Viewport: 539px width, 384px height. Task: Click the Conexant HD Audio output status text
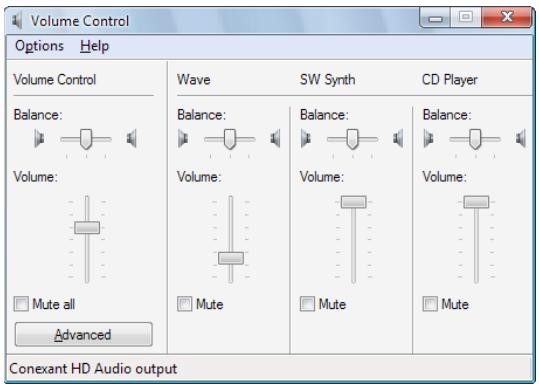click(x=93, y=369)
